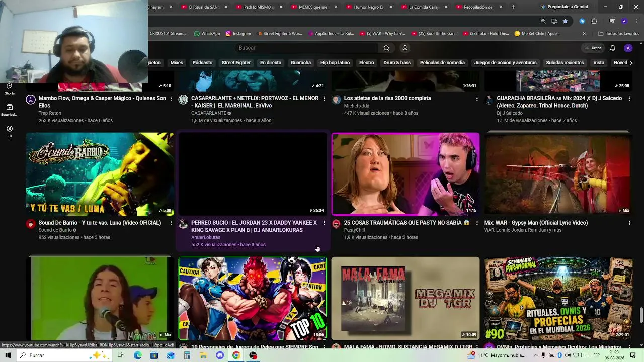The height and width of the screenshot is (362, 644).
Task: Open the YouTube account avatar menu
Action: click(628, 48)
